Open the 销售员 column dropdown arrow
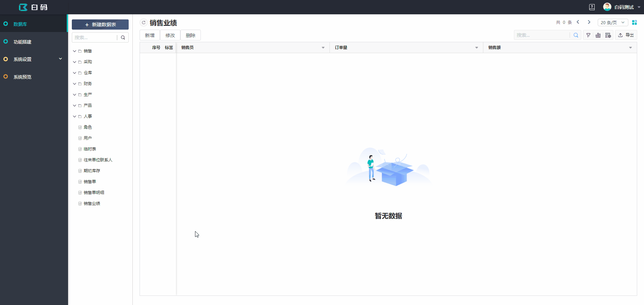This screenshot has width=644, height=305. click(323, 48)
